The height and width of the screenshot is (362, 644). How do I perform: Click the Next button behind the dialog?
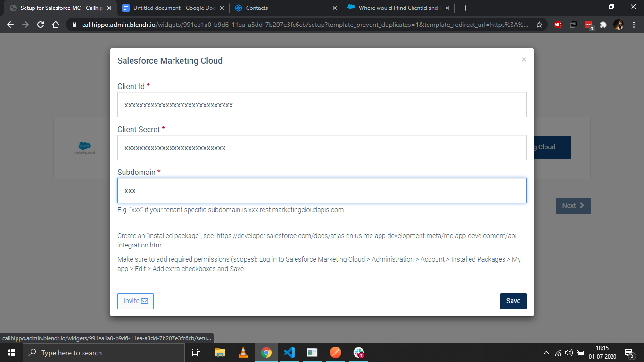point(573,206)
